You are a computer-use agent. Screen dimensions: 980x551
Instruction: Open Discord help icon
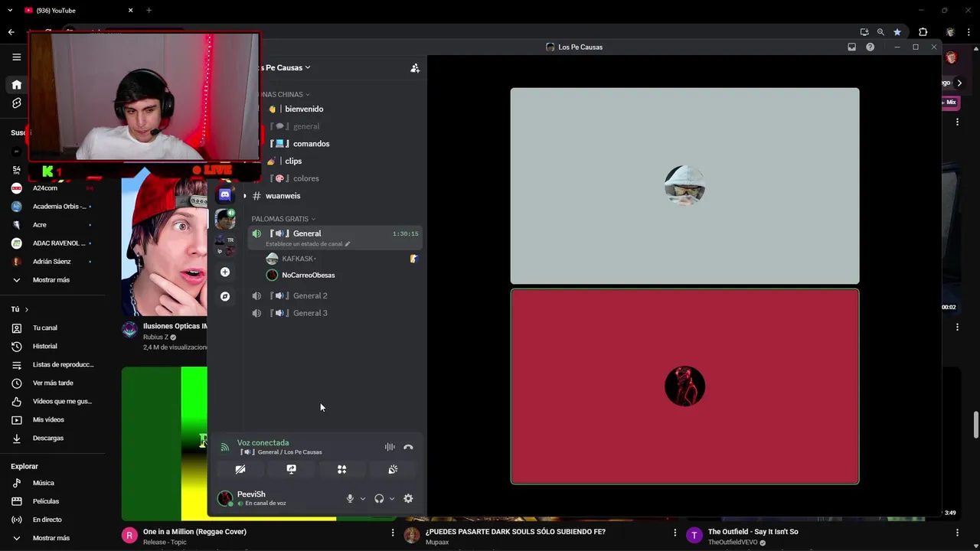(870, 47)
